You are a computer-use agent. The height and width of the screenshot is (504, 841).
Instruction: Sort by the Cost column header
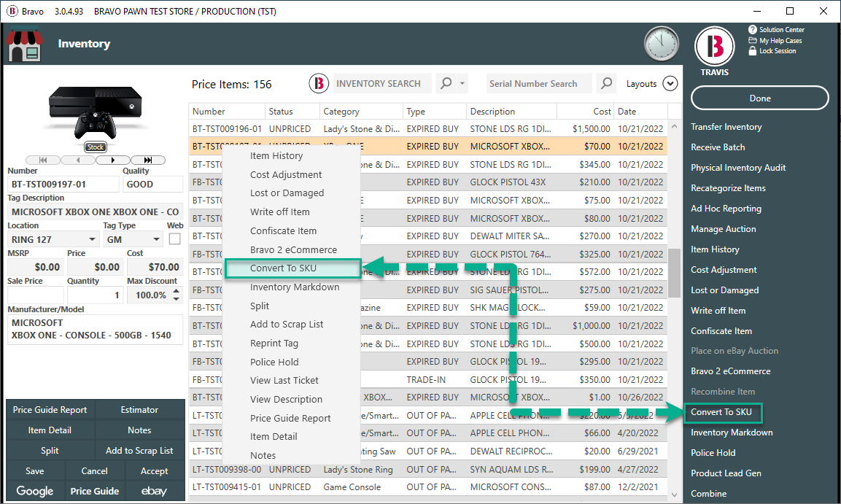click(x=585, y=112)
